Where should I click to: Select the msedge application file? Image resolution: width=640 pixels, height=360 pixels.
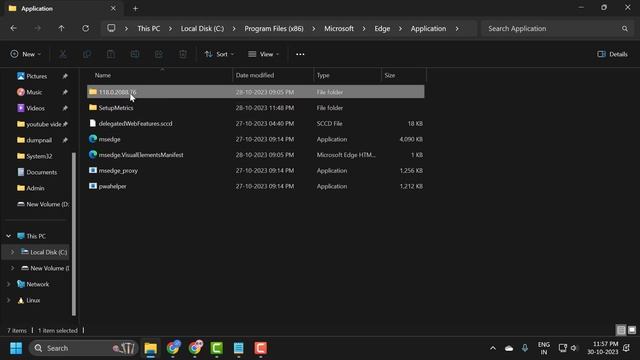256,139
